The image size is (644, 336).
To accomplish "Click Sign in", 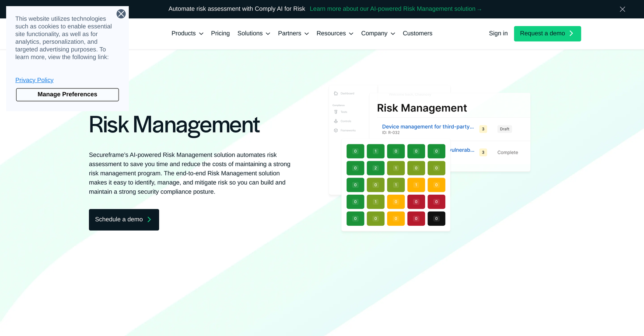I will click(498, 33).
